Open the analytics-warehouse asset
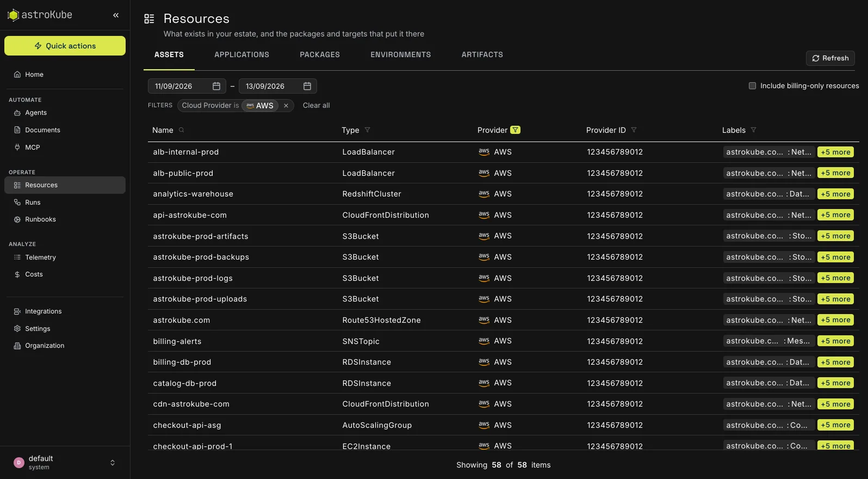The image size is (868, 479). coord(193,194)
